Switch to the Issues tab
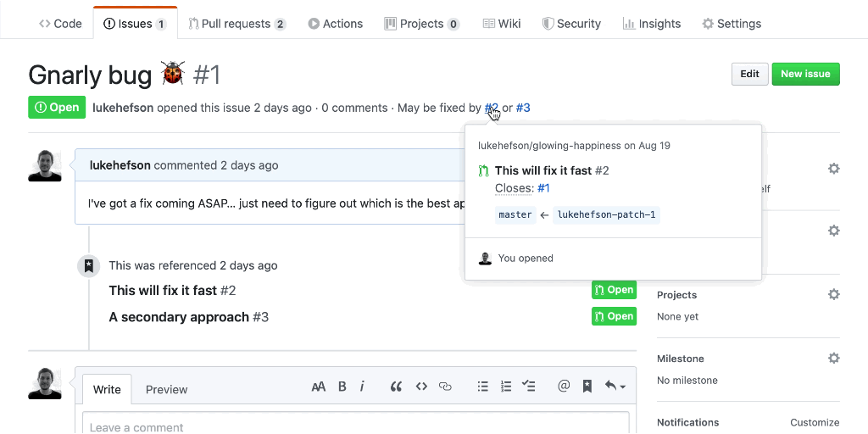The height and width of the screenshot is (434, 868). 135,24
